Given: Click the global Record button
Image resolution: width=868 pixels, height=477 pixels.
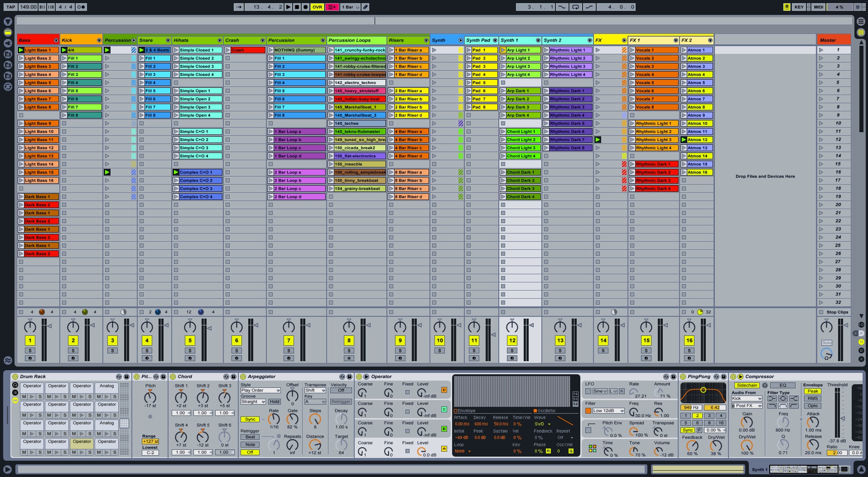Looking at the screenshot, I should [305, 7].
